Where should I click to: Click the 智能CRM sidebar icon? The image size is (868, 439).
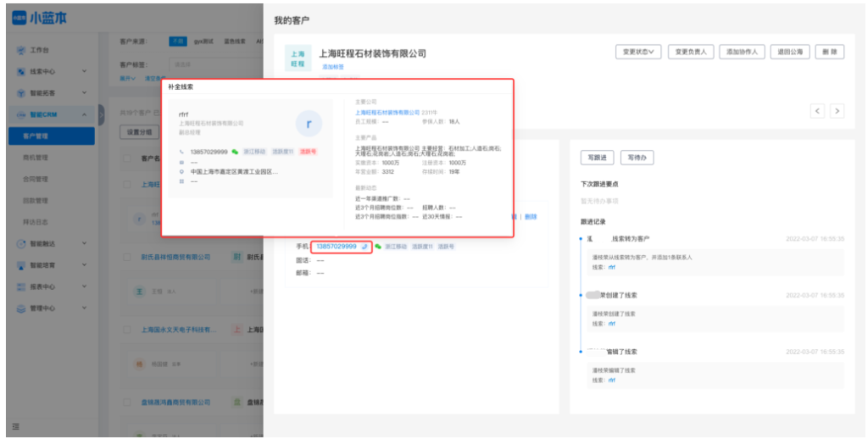click(x=21, y=114)
